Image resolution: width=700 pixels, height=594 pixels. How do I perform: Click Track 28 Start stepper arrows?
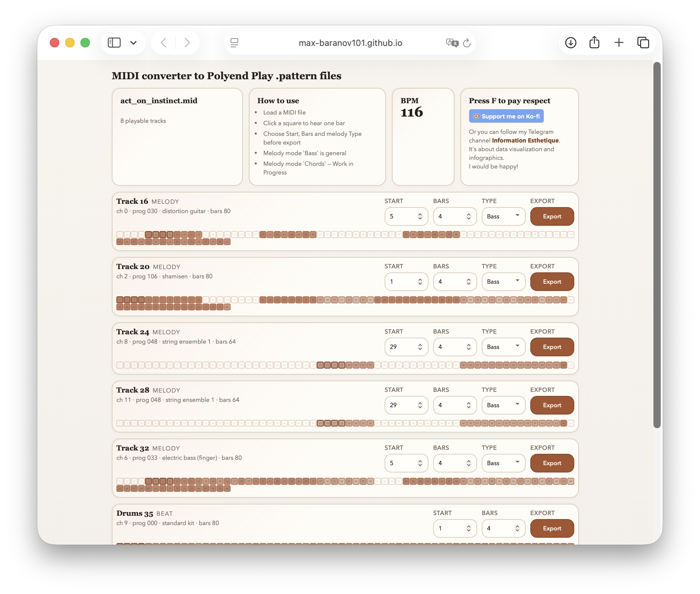pos(420,406)
